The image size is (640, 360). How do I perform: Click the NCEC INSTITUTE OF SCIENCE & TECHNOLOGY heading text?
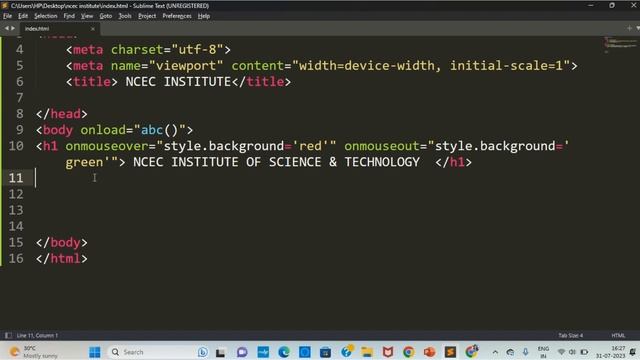(276, 162)
